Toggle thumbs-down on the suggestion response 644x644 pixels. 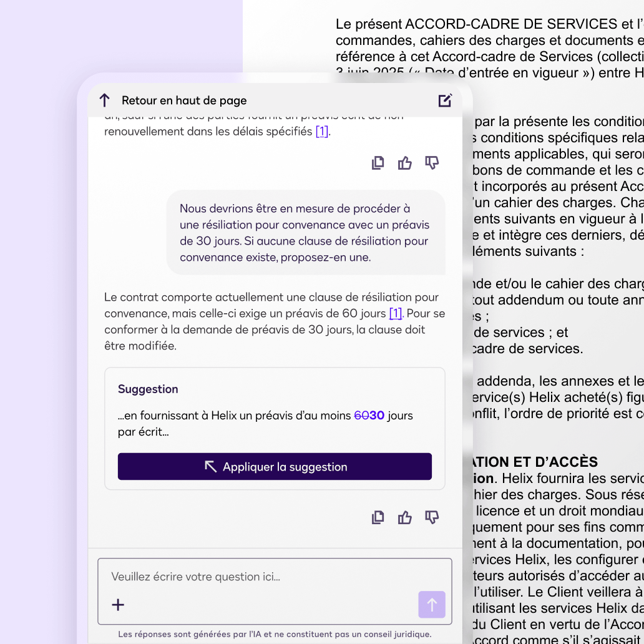coord(431,517)
